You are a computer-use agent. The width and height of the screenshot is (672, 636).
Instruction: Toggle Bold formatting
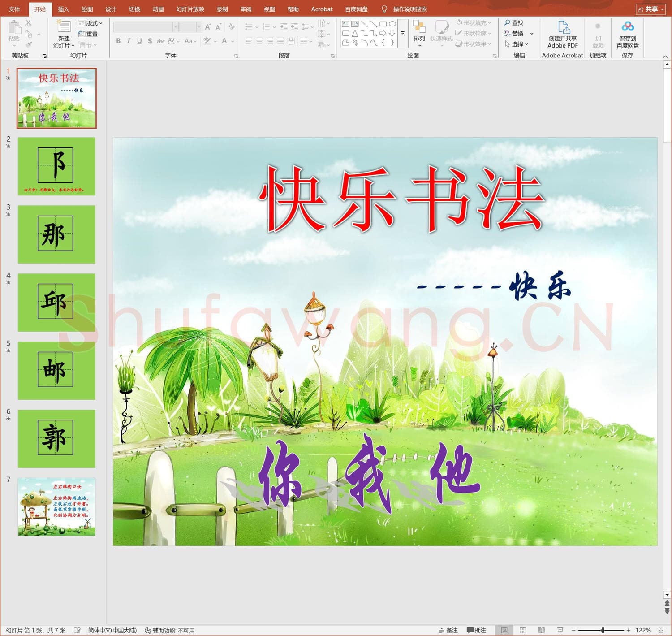coord(118,41)
